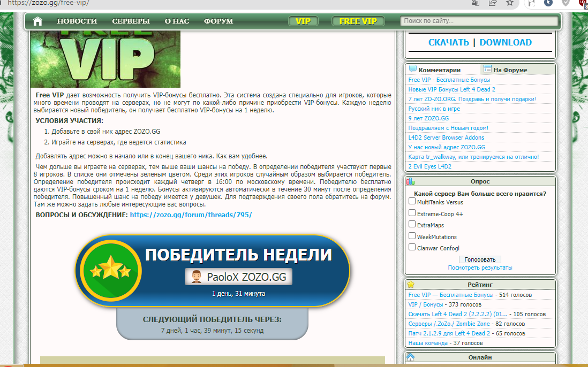This screenshot has width=588, height=367.
Task: Click the winner's gold stars badge
Action: pos(110,271)
